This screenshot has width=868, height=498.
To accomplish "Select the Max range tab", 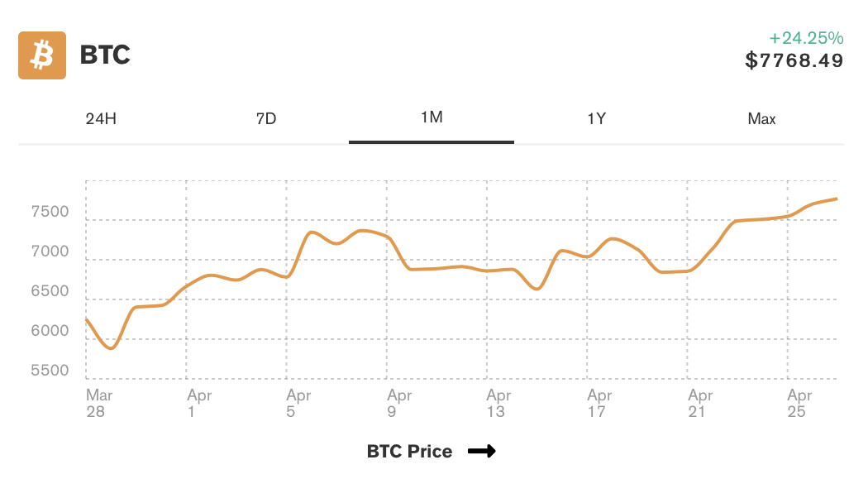I will coord(761,118).
